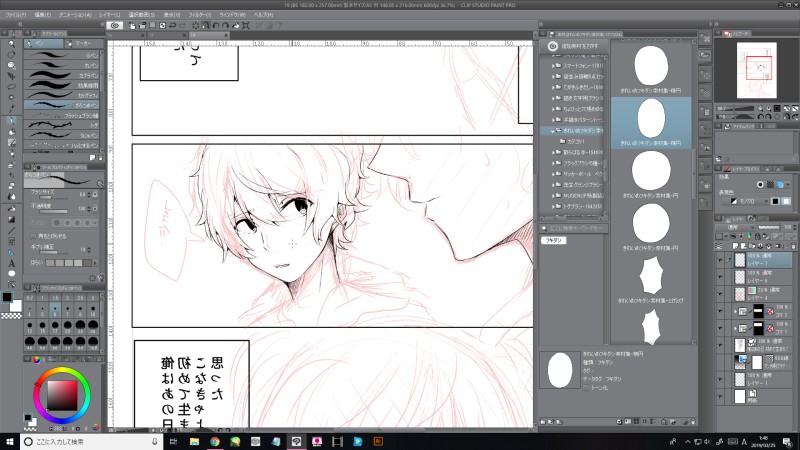Adjust ブラシサイズ slider

point(54,197)
